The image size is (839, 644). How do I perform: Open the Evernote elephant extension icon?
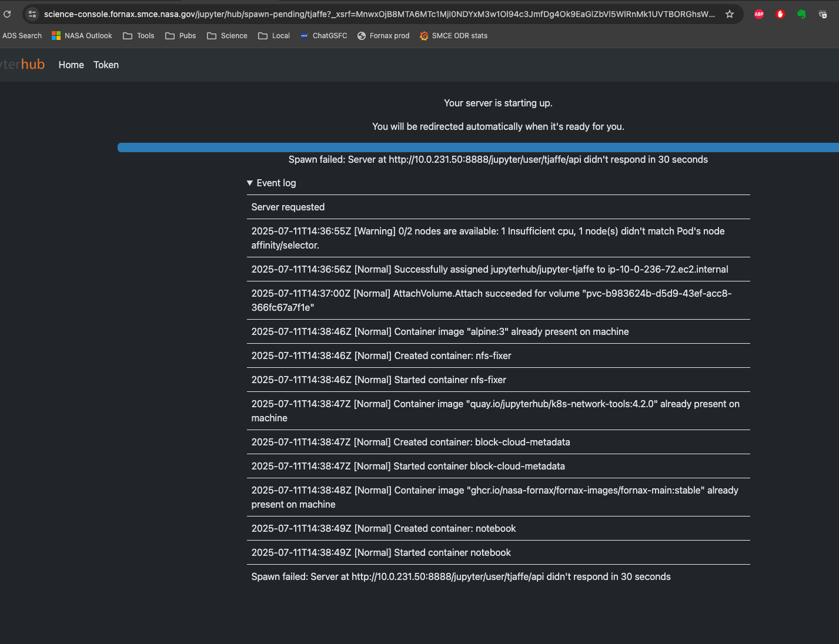pos(801,14)
